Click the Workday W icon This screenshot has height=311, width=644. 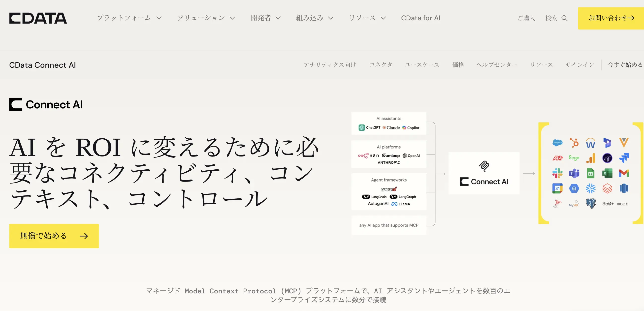point(590,143)
